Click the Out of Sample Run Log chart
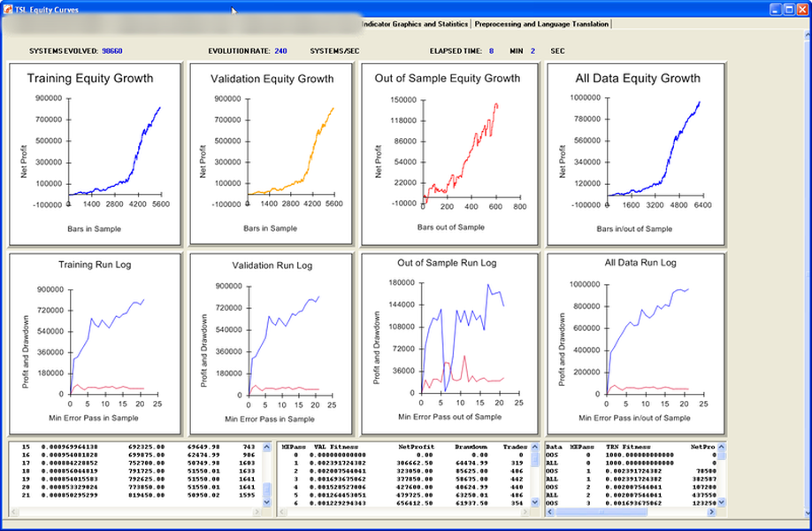 click(449, 340)
